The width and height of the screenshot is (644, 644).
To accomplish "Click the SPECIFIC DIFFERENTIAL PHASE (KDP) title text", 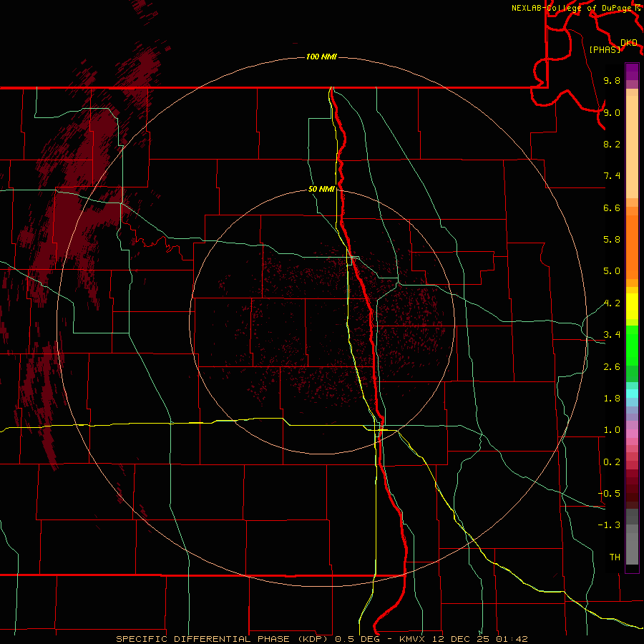I will (223, 639).
